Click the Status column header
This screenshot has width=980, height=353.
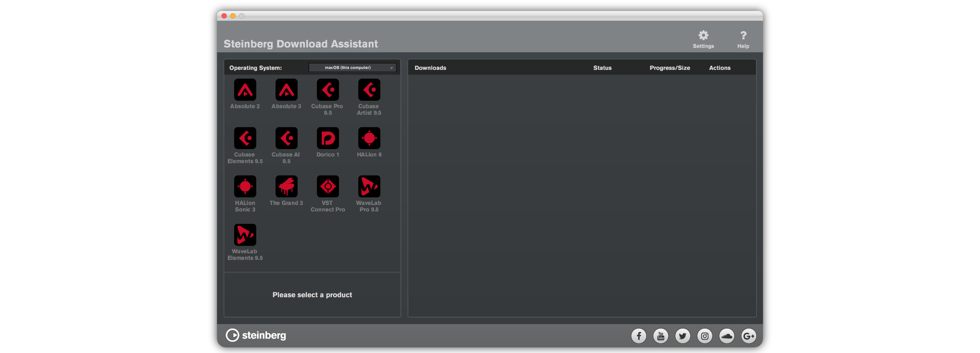click(602, 68)
